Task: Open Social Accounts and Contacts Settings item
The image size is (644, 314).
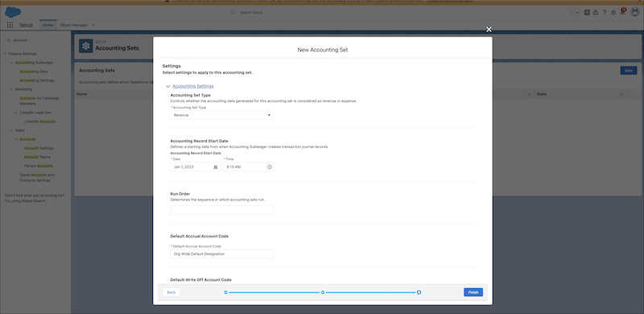Action: point(37,178)
